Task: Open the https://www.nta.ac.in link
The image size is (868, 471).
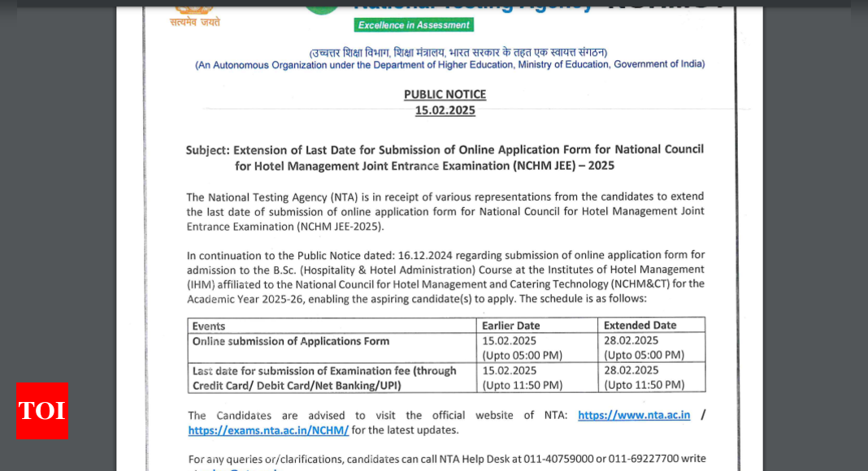Action: [634, 415]
